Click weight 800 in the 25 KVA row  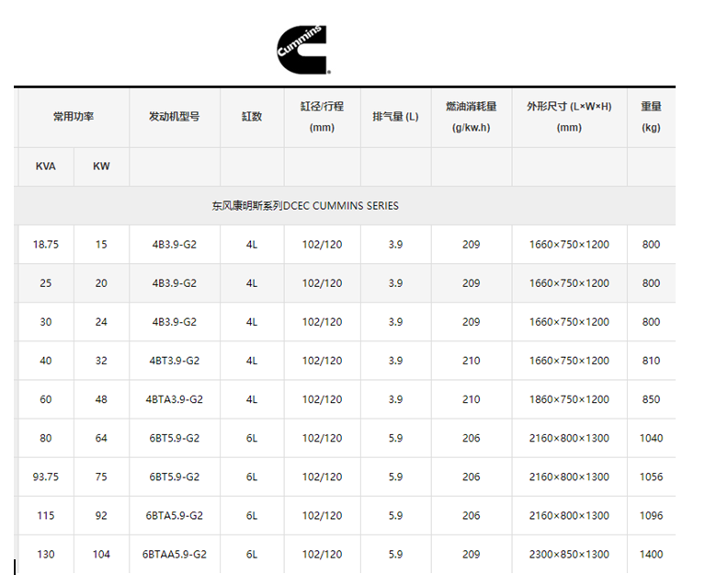[651, 283]
